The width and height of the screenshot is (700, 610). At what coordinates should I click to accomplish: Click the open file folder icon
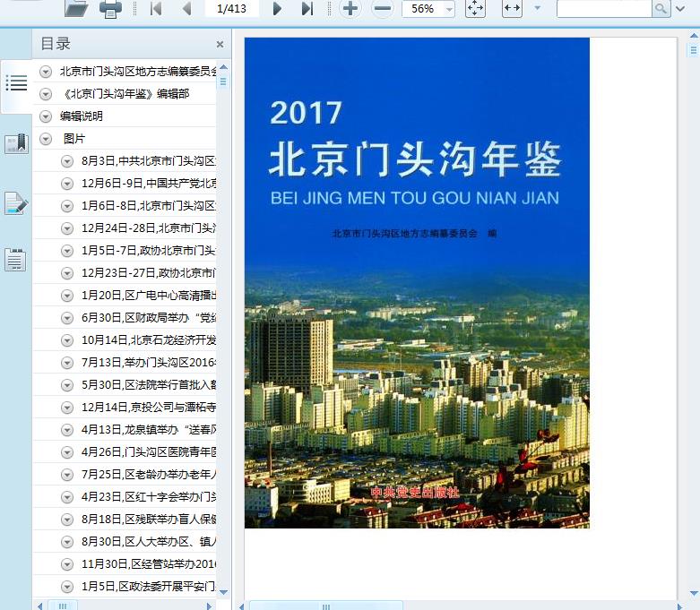[x=76, y=9]
